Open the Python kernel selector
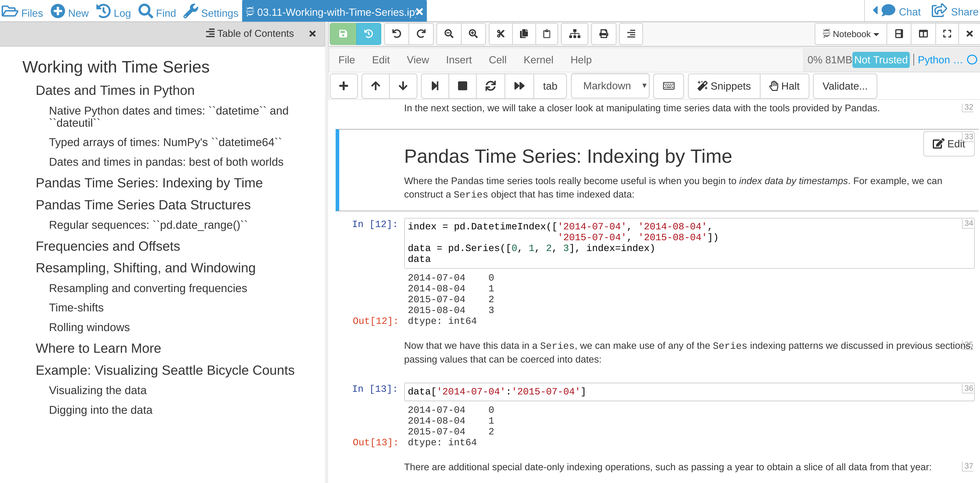This screenshot has height=483, width=980. (940, 60)
